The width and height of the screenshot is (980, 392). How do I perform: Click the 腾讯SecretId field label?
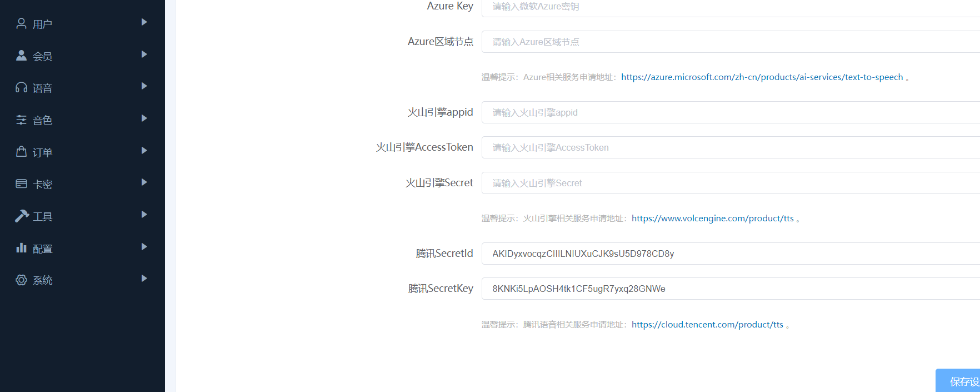pyautogui.click(x=444, y=254)
